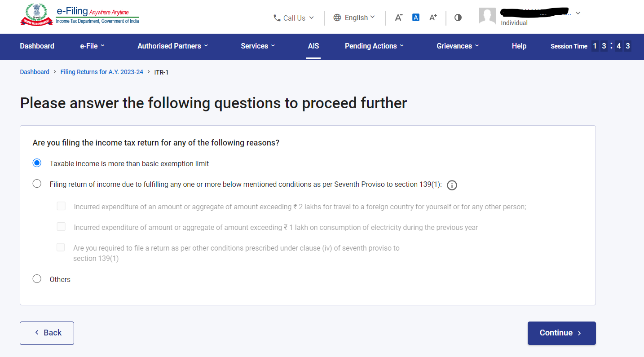Click the info icon beside section 139(1)
The width and height of the screenshot is (644, 357).
click(452, 185)
